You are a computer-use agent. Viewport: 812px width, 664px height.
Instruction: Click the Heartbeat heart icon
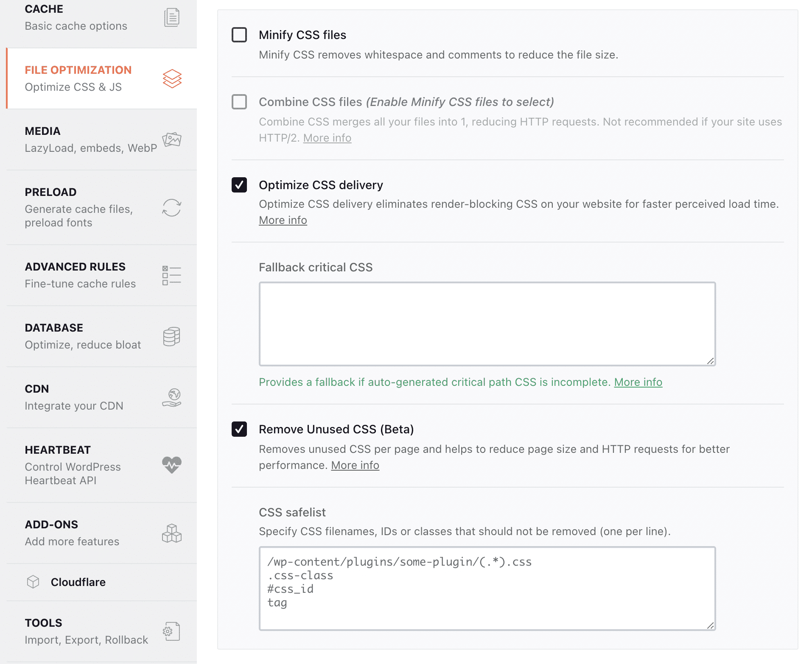pyautogui.click(x=171, y=465)
